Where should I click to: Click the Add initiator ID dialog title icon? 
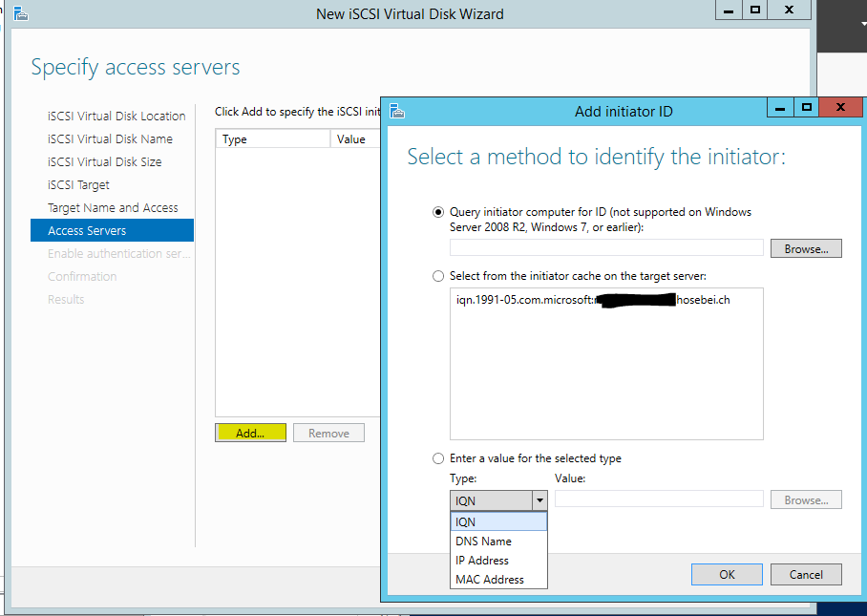tap(397, 111)
